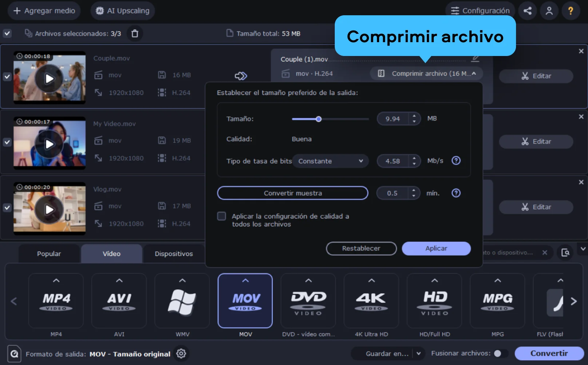Clear the format search field
588x365 pixels.
(545, 252)
